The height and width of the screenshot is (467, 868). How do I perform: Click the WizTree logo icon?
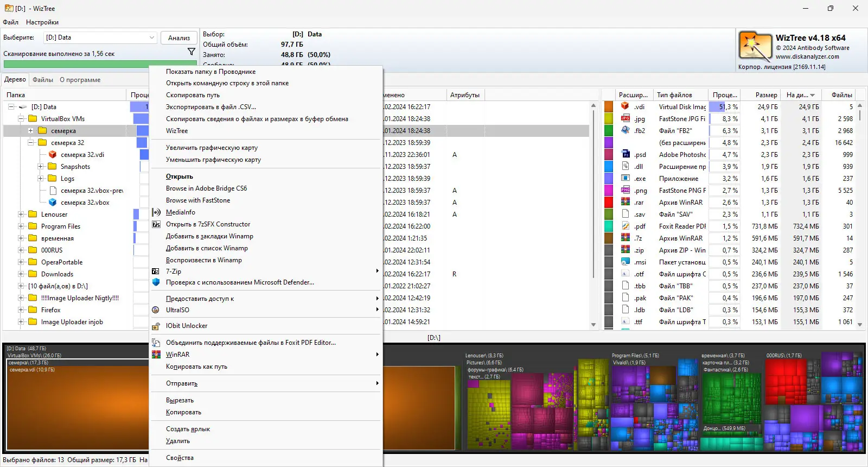tap(755, 46)
